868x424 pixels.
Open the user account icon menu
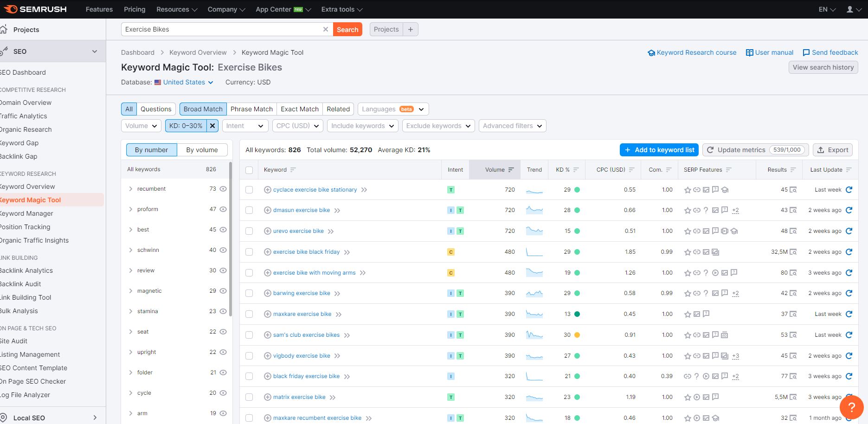(x=854, y=9)
